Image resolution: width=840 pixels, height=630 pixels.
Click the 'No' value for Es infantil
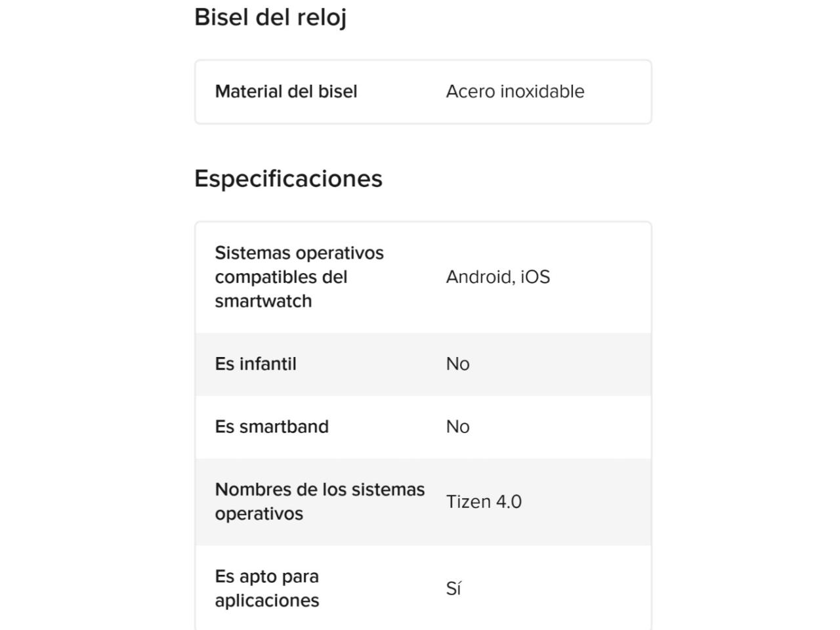pyautogui.click(x=458, y=364)
